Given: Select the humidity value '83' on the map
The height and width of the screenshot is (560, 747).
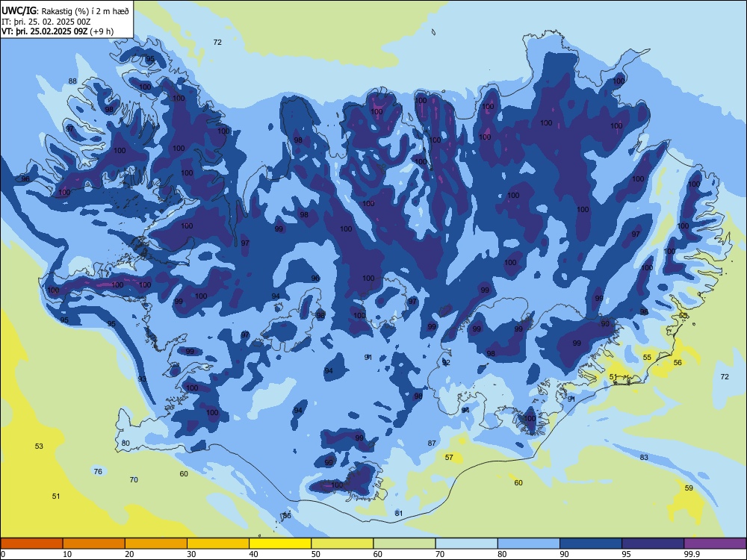Looking at the screenshot, I should click(x=644, y=457).
